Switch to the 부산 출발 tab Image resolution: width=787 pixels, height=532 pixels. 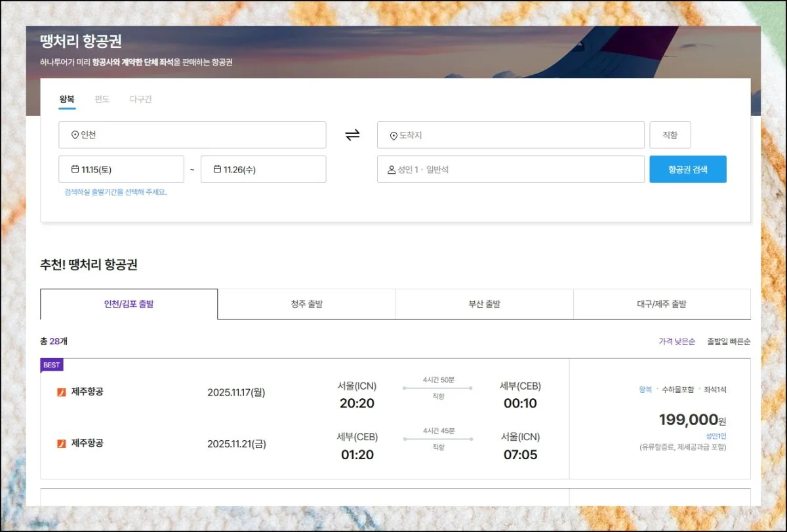[484, 304]
